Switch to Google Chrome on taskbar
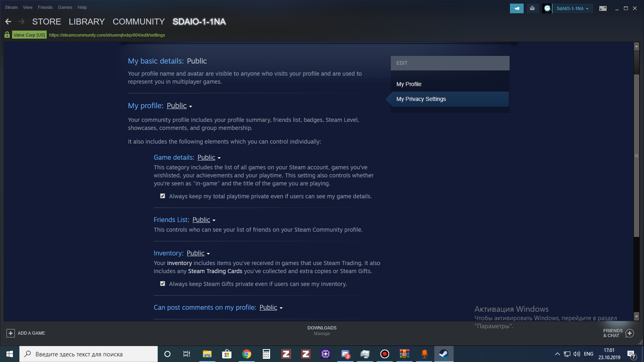 point(247,354)
